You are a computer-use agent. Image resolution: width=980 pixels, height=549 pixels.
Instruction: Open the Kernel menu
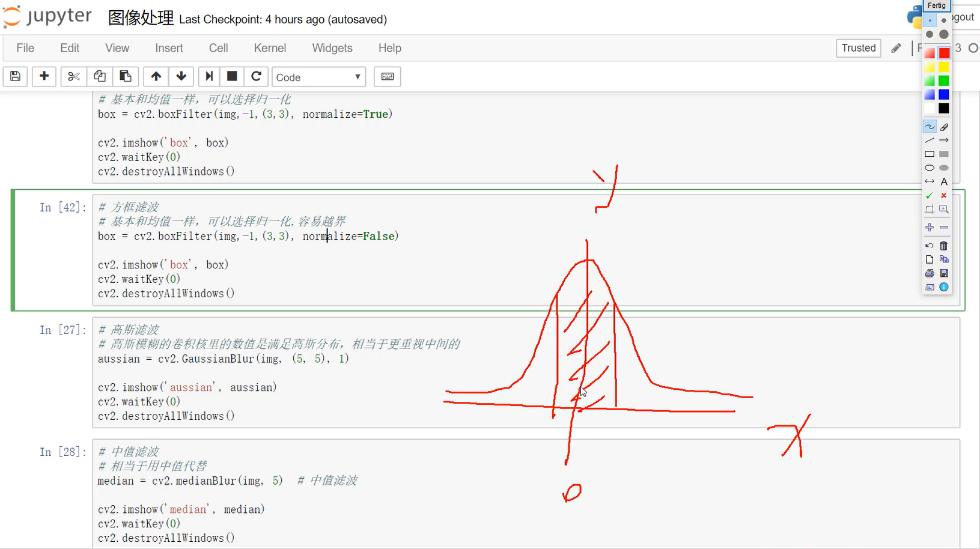(x=269, y=48)
